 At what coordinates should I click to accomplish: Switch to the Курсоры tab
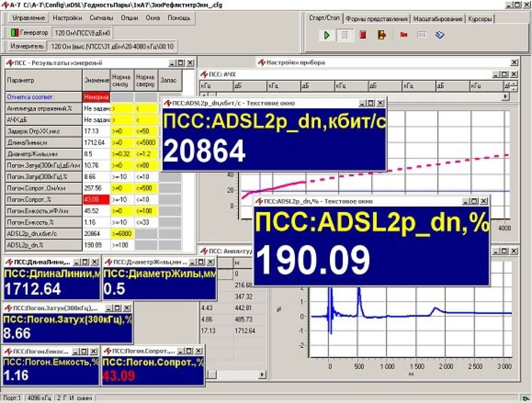pyautogui.click(x=480, y=19)
